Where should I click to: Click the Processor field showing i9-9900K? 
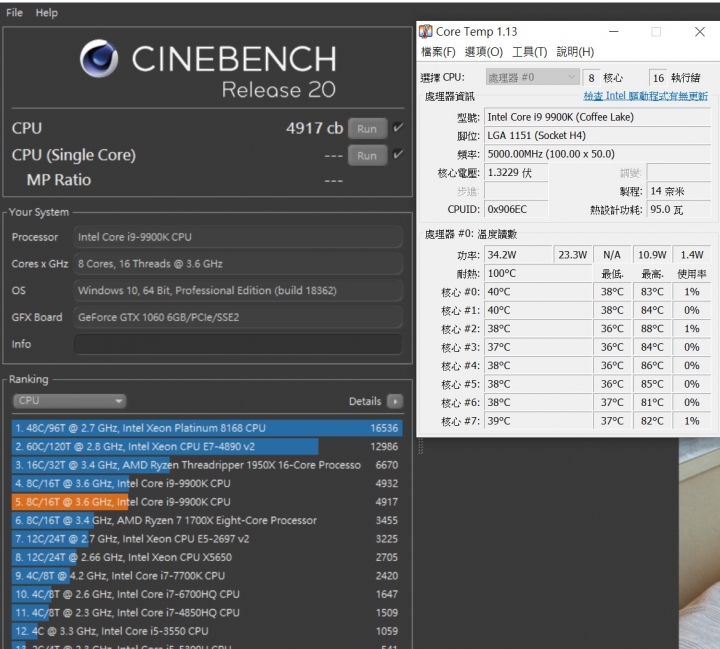click(x=238, y=237)
